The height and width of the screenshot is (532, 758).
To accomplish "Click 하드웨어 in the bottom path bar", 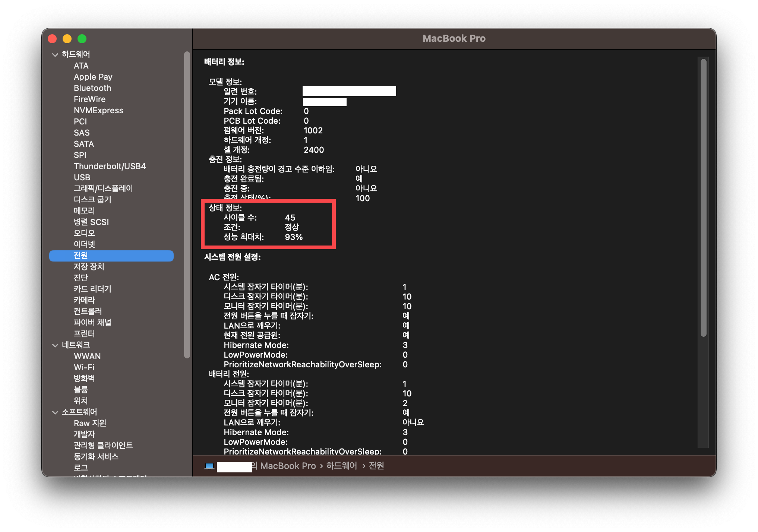I will 341,466.
